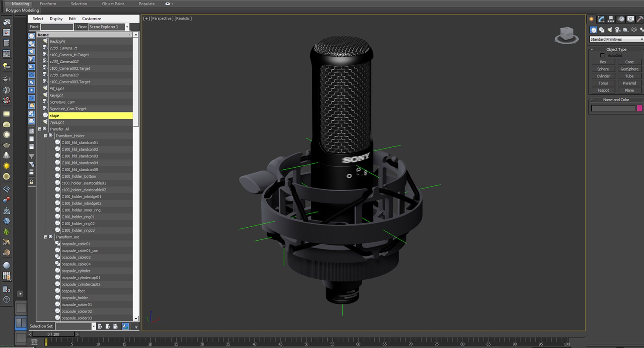Click the Cylinder primitive button
The width and height of the screenshot is (644, 348).
603,76
